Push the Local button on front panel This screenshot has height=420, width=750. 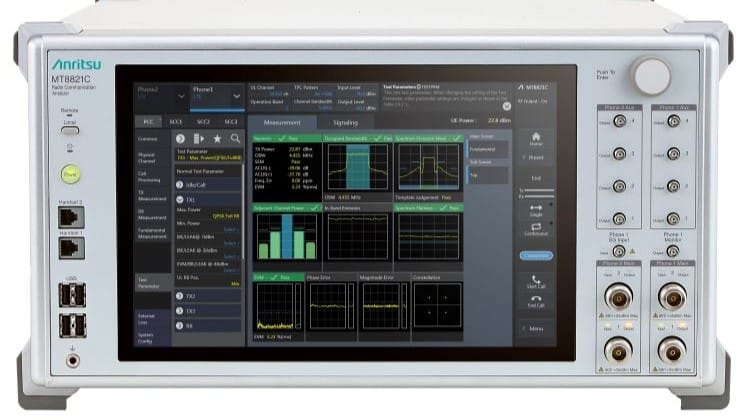[x=70, y=130]
